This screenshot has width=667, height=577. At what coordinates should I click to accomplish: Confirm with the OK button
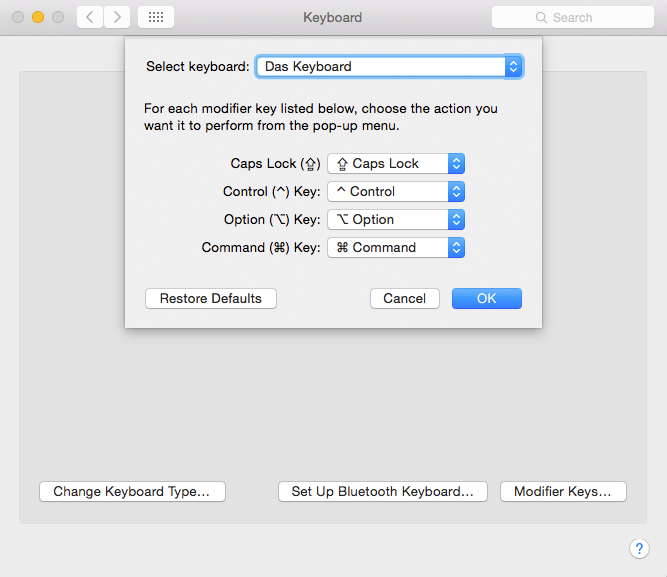point(487,298)
